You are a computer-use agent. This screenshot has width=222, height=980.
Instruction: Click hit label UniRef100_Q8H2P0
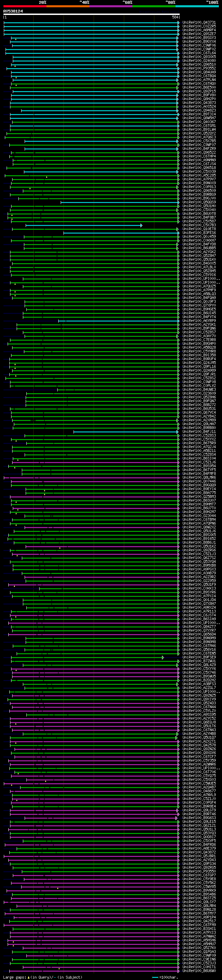click(x=199, y=99)
